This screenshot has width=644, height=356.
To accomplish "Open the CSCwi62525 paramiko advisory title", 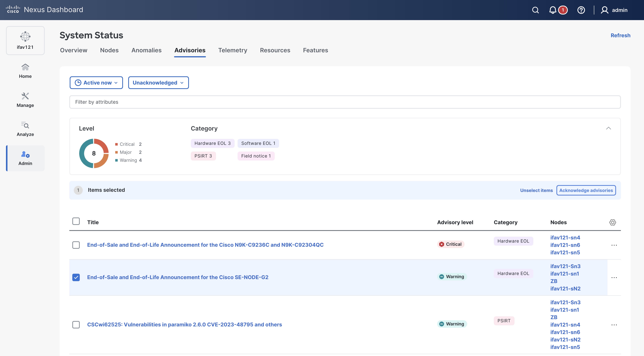I will (x=184, y=325).
